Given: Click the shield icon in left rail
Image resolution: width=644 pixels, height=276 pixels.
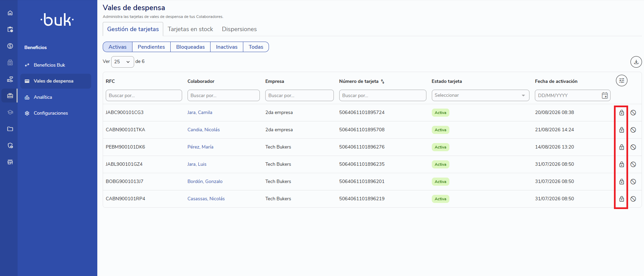Looking at the screenshot, I should click(10, 145).
